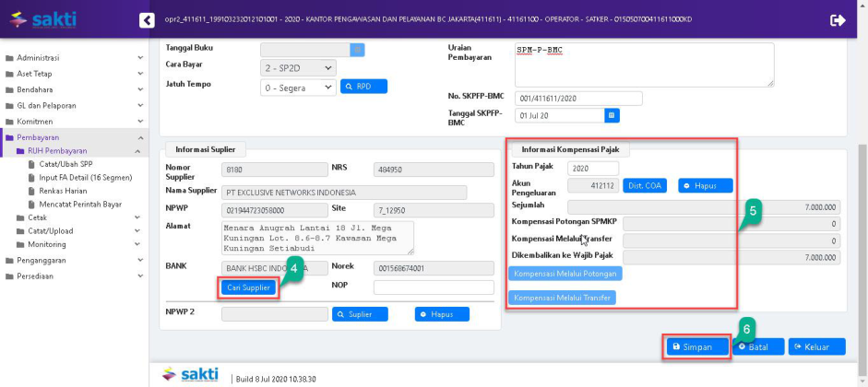Click the calendar icon next to Tanggal Buku
868x387 pixels.
point(357,49)
